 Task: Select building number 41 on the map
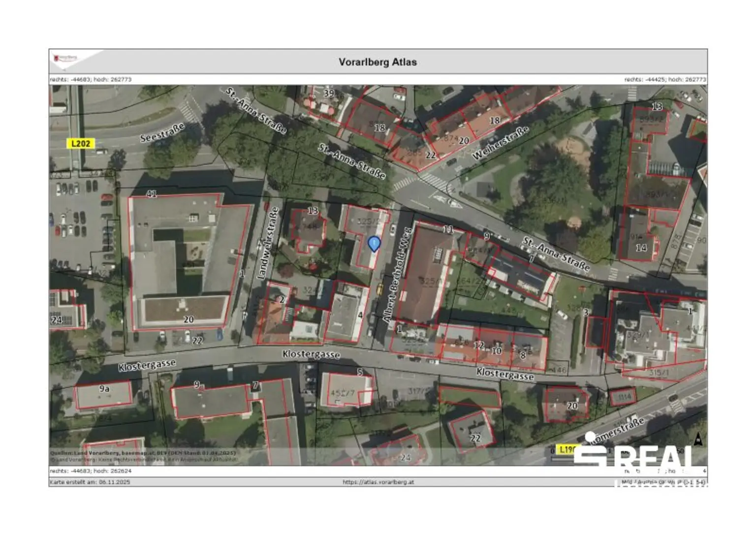pyautogui.click(x=151, y=194)
